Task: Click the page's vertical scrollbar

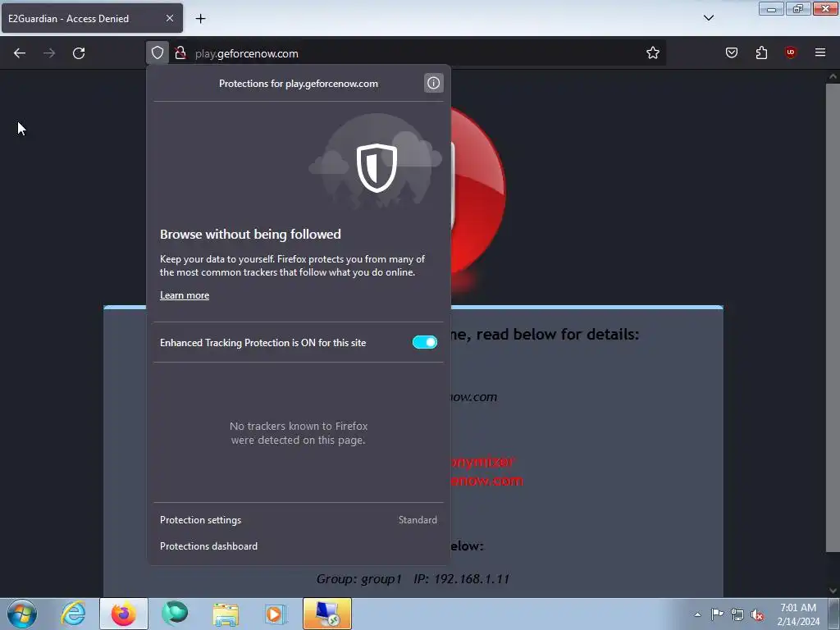Action: pyautogui.click(x=833, y=316)
